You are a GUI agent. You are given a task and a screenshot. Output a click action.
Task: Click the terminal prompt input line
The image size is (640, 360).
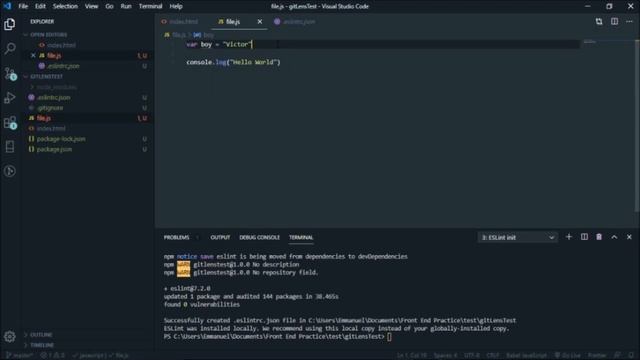click(x=278, y=337)
